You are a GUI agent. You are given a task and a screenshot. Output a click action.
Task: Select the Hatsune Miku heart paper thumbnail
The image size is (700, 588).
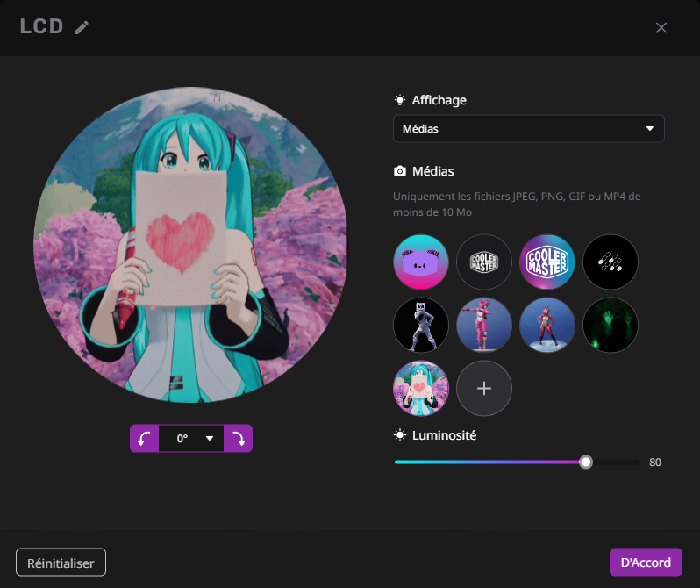coord(420,388)
